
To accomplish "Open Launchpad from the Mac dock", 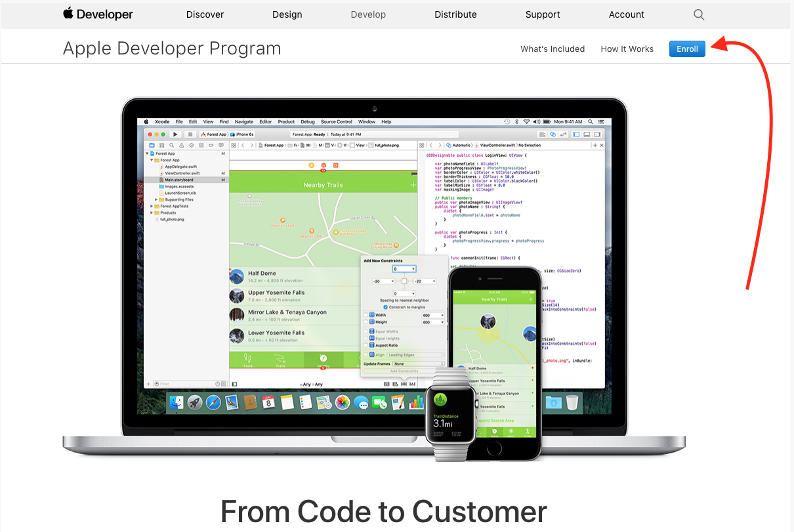I will (x=195, y=403).
